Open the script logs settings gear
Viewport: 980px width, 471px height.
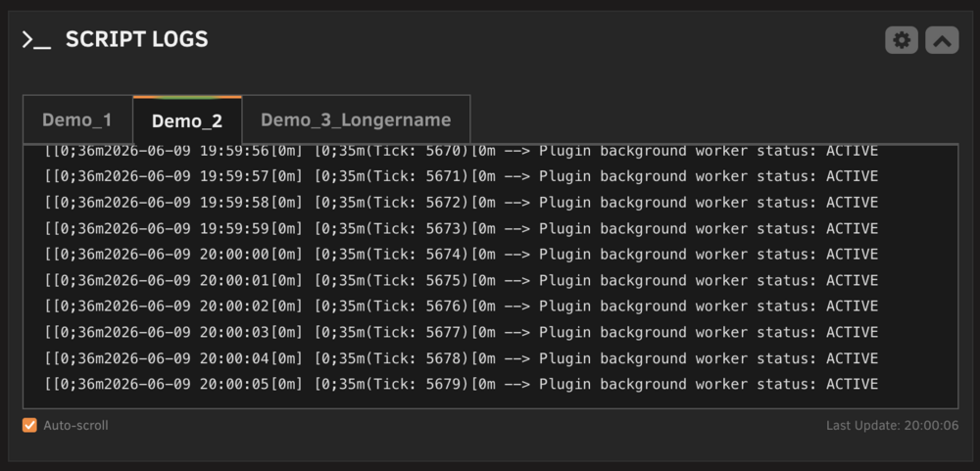902,40
